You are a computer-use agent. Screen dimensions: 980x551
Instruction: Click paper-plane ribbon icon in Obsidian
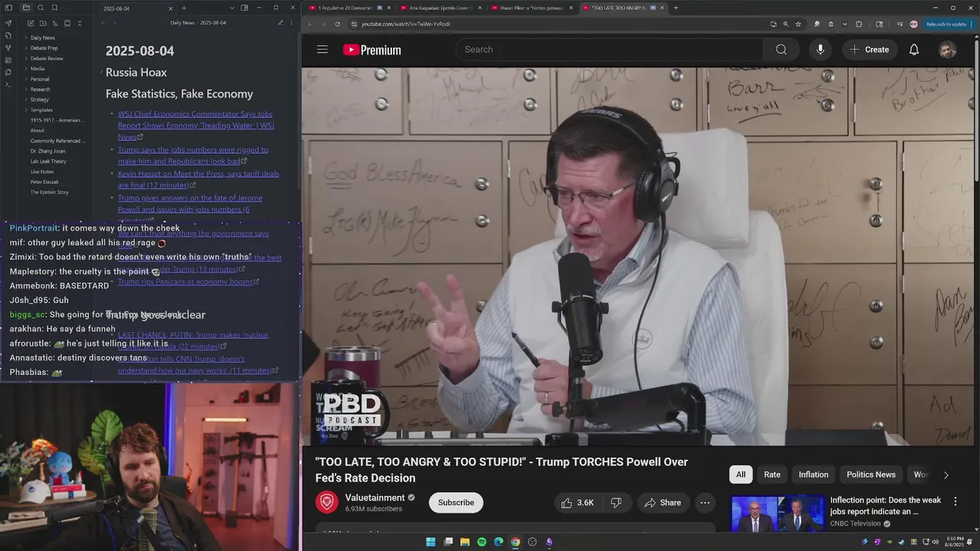(x=8, y=23)
